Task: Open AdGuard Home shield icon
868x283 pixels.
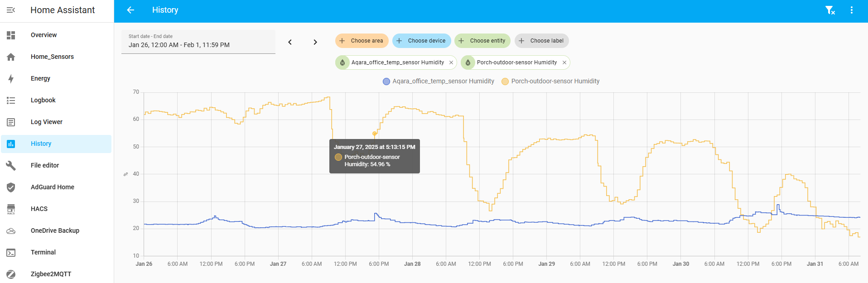Action: click(x=11, y=187)
